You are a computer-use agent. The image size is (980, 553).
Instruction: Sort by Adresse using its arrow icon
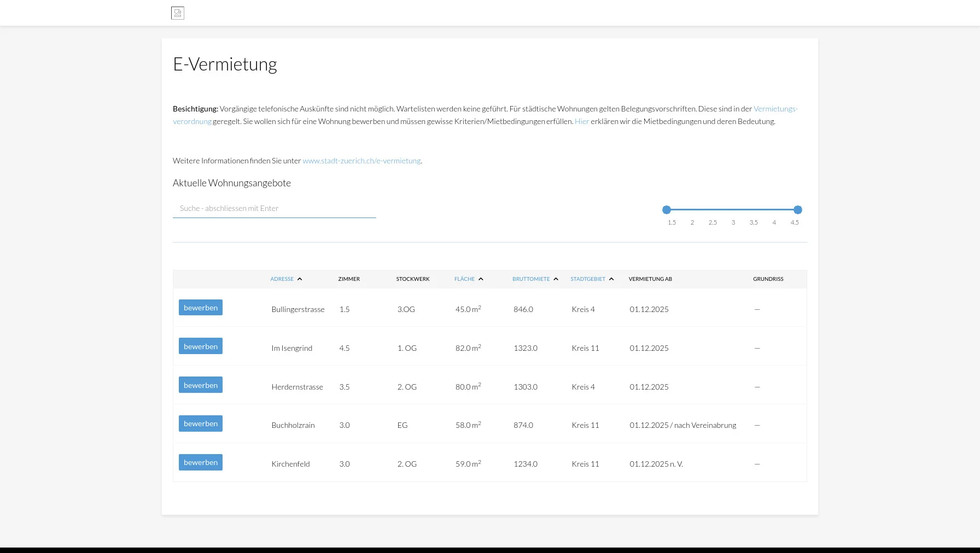pos(300,279)
